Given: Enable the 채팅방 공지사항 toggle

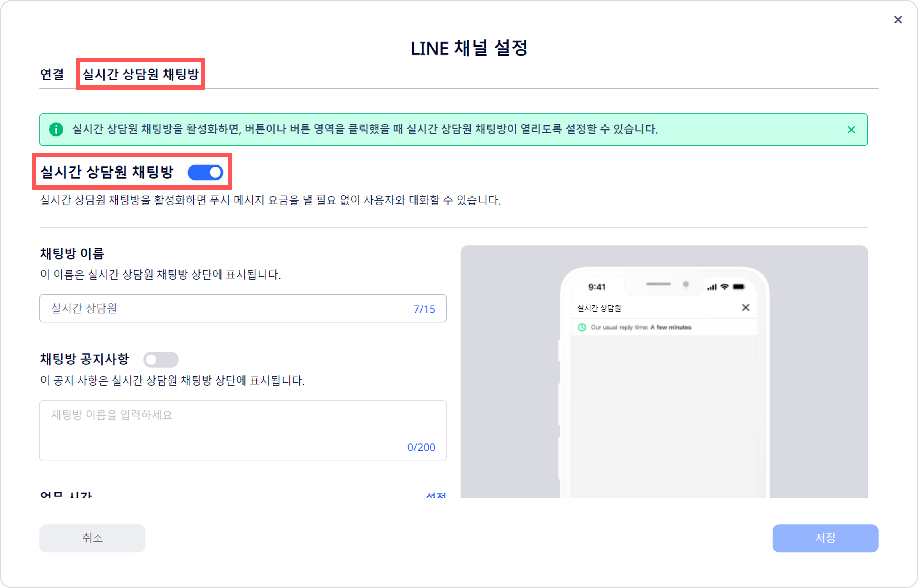Looking at the screenshot, I should [161, 360].
